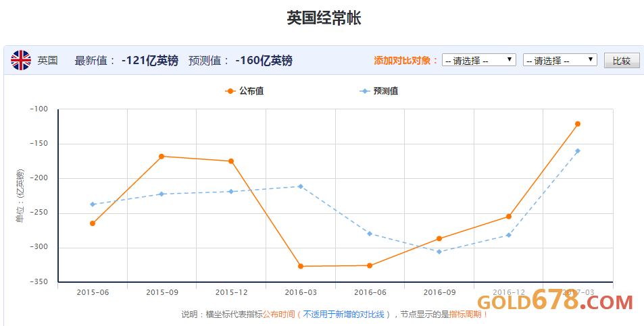The height and width of the screenshot is (326, 644).
Task: Click the 2015-12 x-axis label
Action: (x=232, y=292)
